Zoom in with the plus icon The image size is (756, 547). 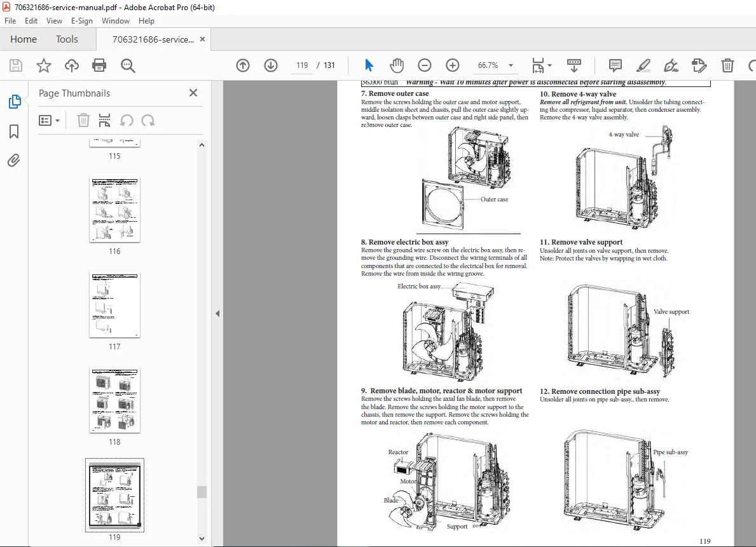[x=452, y=65]
